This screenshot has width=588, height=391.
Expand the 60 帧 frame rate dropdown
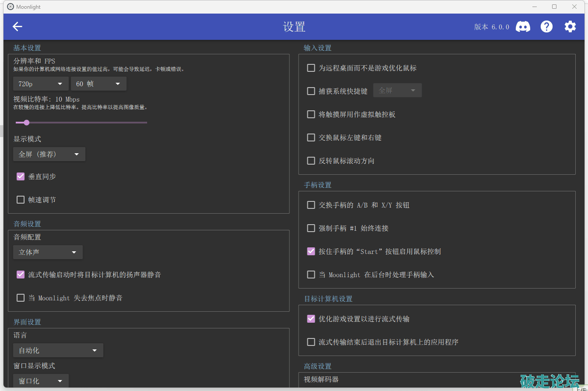tap(99, 84)
